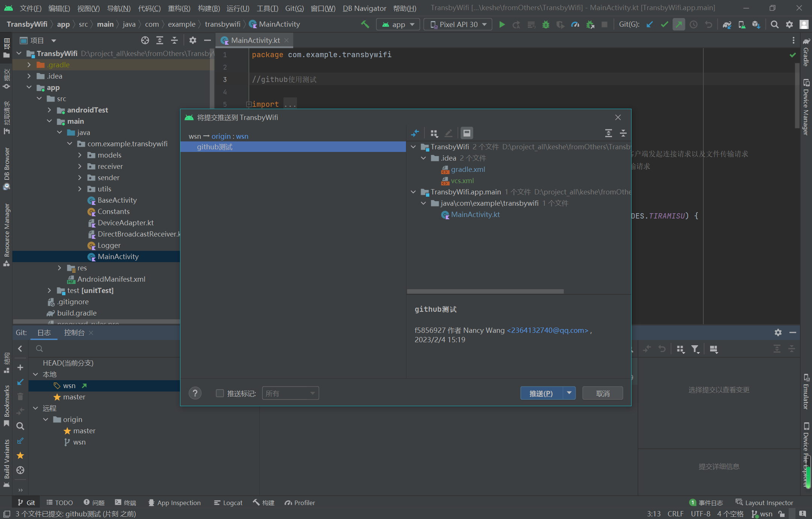The height and width of the screenshot is (519, 812).
Task: Enable the 推送标记 checkbox
Action: 220,393
